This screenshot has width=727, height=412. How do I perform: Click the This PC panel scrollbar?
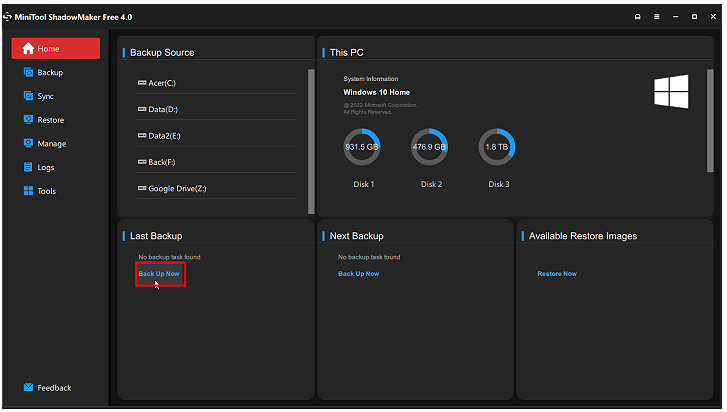(710, 120)
